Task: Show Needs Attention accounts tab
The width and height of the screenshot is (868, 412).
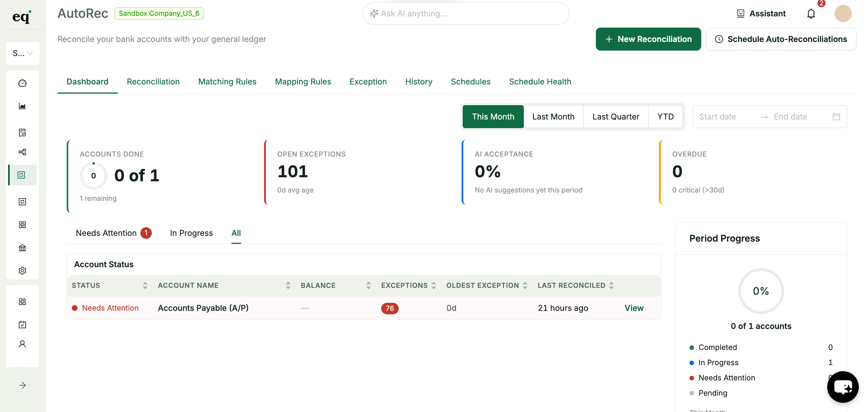Action: click(114, 233)
